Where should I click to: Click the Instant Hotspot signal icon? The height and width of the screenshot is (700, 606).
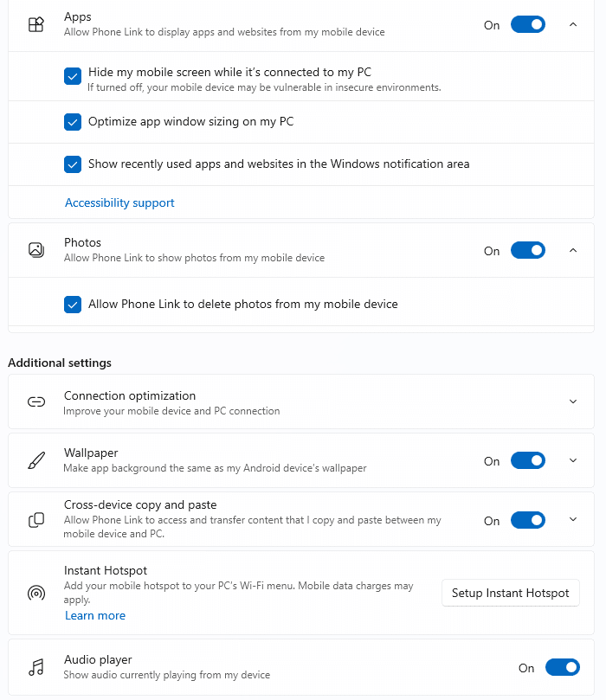(36, 593)
